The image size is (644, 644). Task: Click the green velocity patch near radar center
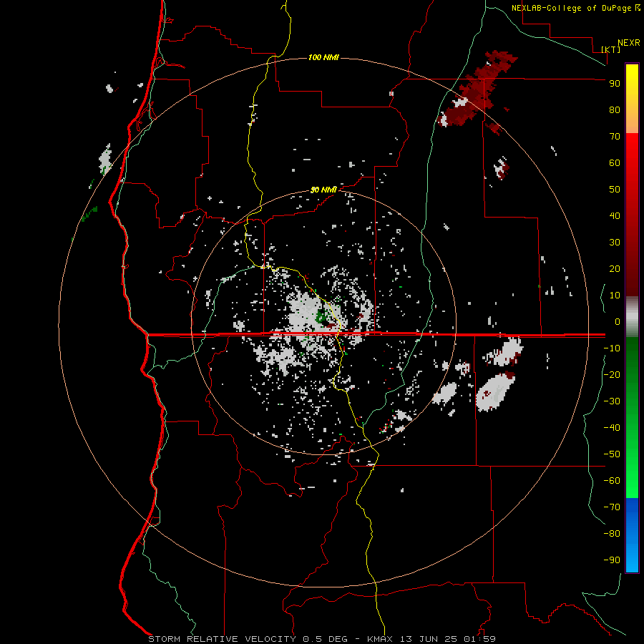(x=321, y=316)
